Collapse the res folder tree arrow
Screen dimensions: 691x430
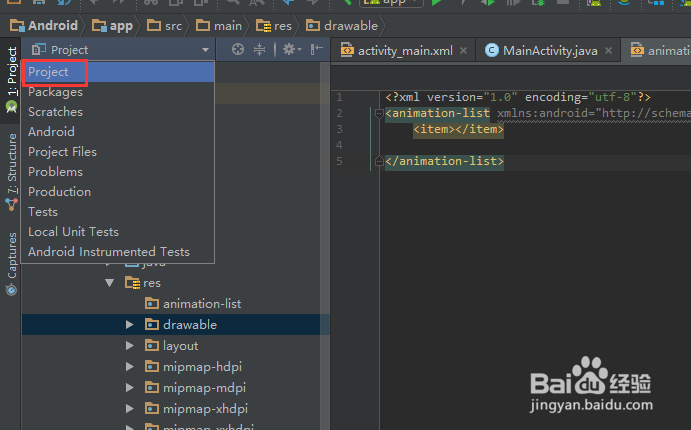110,282
